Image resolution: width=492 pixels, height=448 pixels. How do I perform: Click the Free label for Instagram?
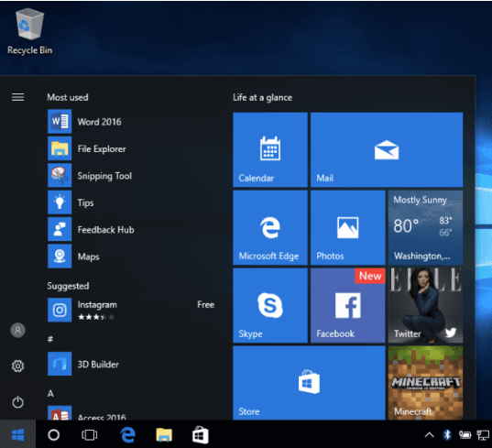click(205, 305)
